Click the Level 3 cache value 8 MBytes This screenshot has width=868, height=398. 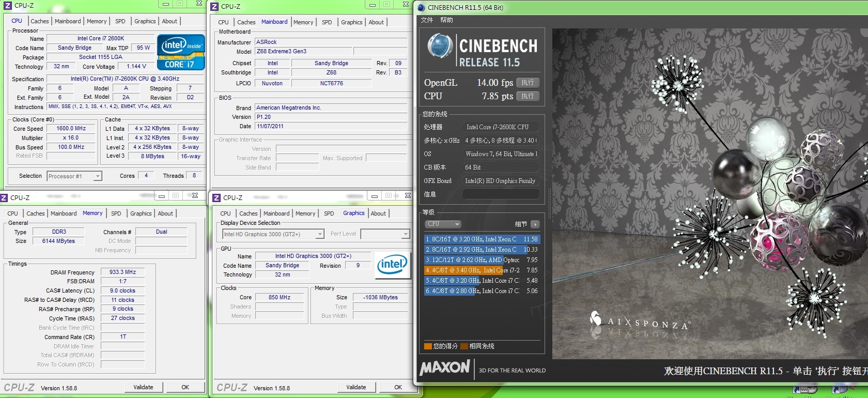pyautogui.click(x=152, y=157)
